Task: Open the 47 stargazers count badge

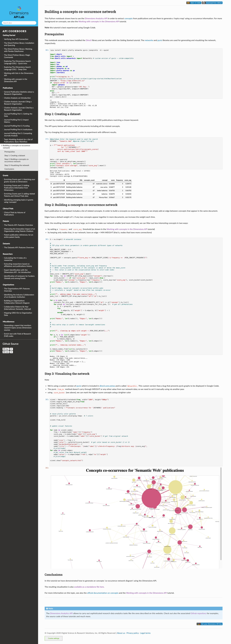Action: click(11, 349)
